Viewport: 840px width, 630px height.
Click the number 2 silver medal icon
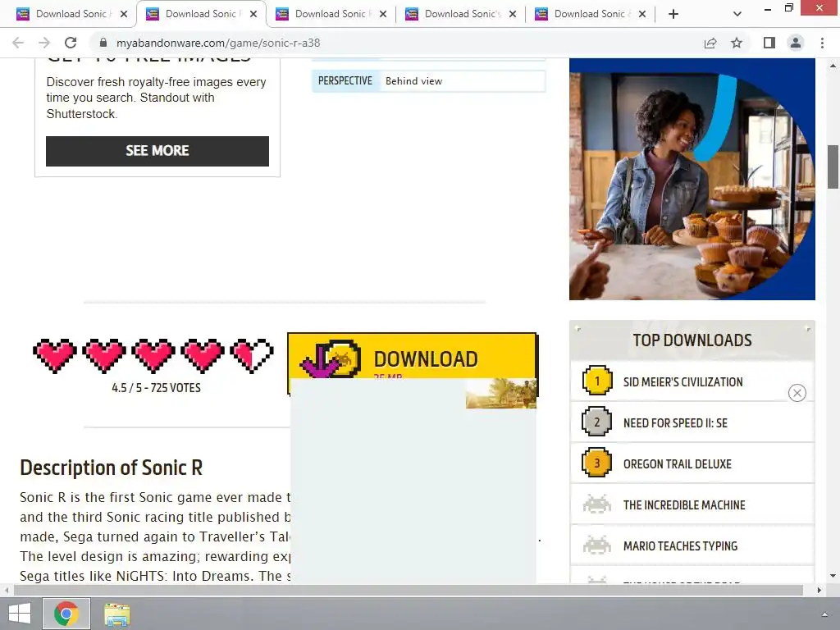(x=597, y=422)
